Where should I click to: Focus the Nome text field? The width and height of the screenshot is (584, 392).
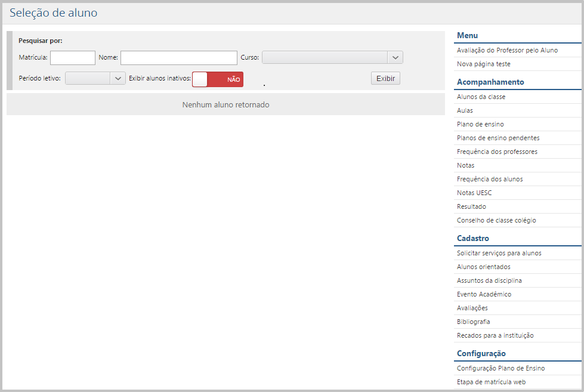[x=178, y=58]
